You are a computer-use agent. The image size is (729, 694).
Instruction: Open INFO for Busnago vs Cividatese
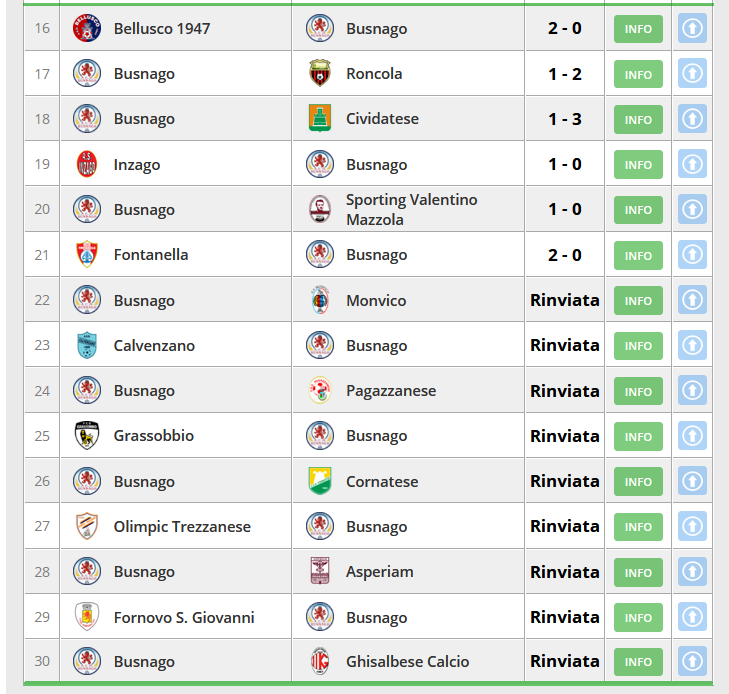(x=638, y=119)
